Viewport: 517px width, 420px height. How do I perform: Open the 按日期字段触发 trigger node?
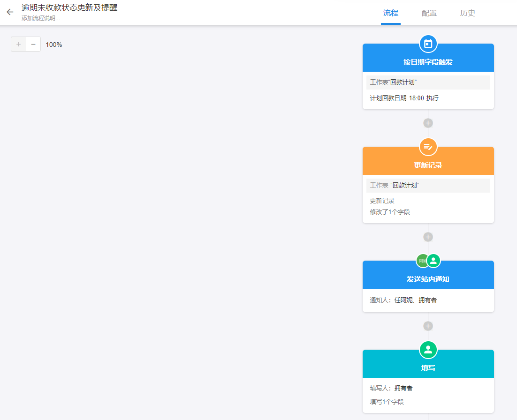pos(428,62)
